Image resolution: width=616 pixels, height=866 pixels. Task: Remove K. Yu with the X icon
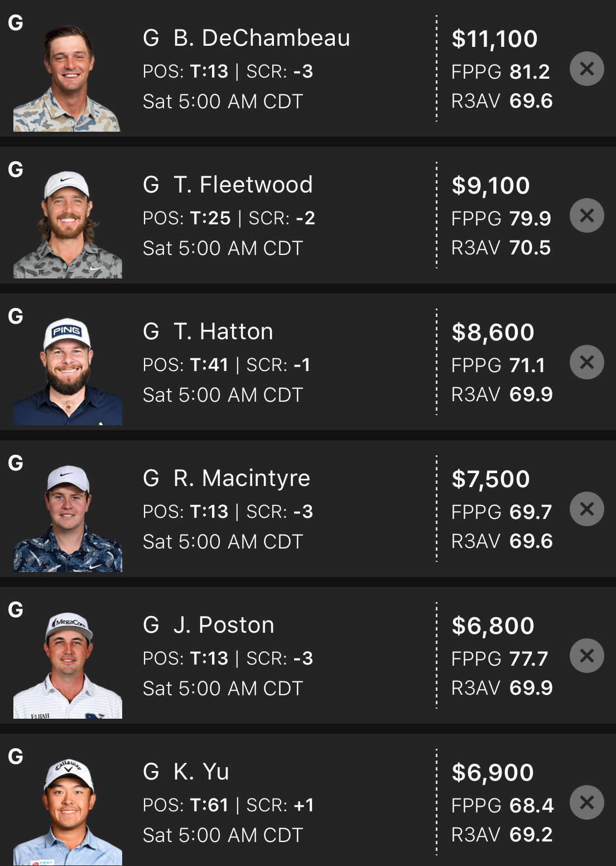[586, 802]
